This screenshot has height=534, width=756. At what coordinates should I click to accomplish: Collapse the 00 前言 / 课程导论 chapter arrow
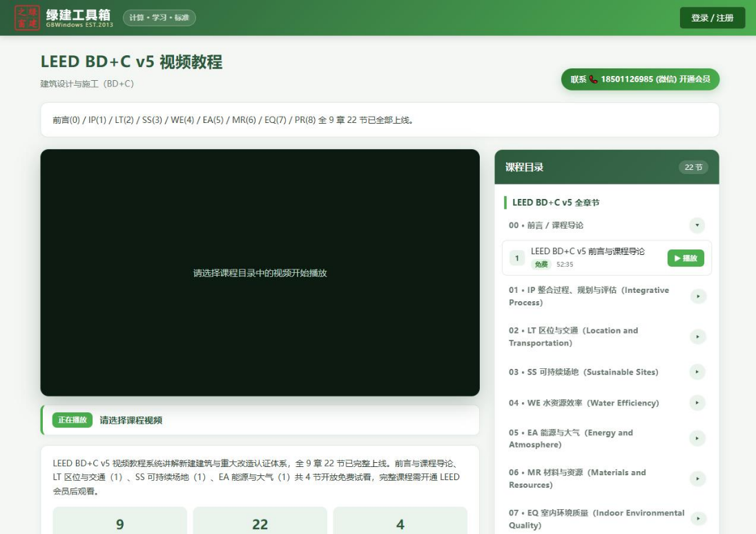tap(697, 225)
